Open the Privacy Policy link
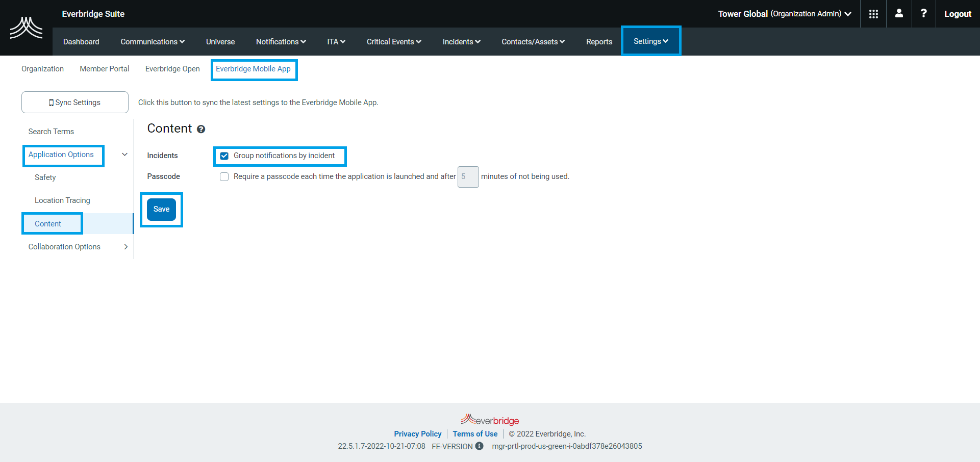Screen dimensions: 980x462 [x=417, y=433]
